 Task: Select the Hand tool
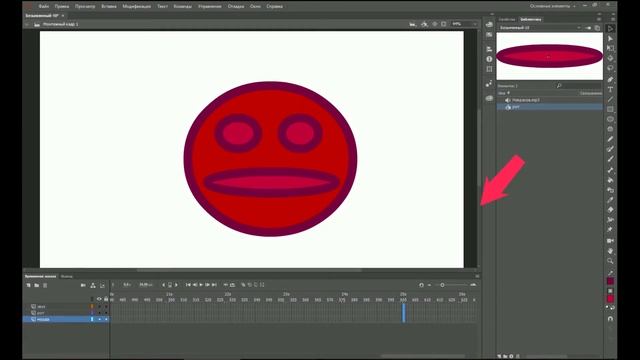click(x=610, y=251)
